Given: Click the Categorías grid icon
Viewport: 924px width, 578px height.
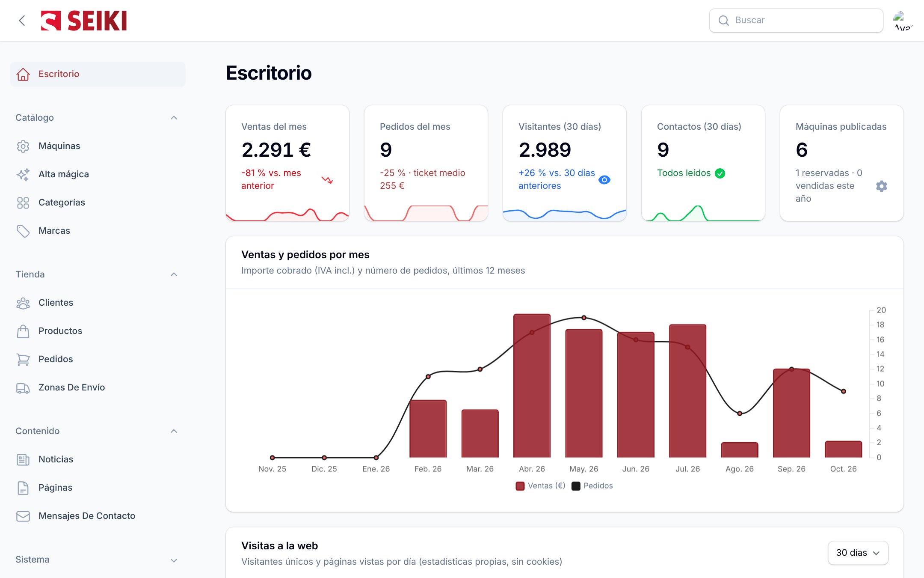Looking at the screenshot, I should pyautogui.click(x=23, y=203).
